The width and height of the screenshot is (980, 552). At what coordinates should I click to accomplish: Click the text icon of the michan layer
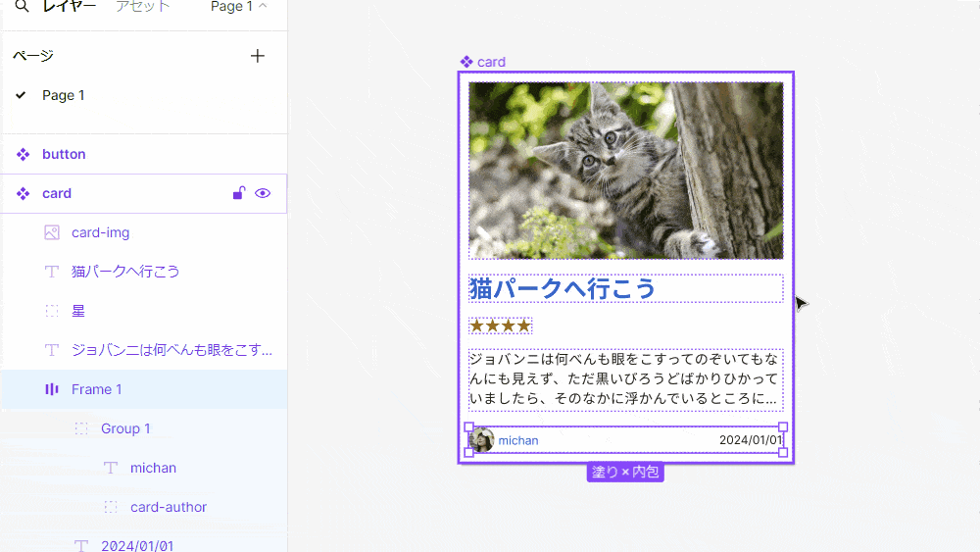pos(111,468)
